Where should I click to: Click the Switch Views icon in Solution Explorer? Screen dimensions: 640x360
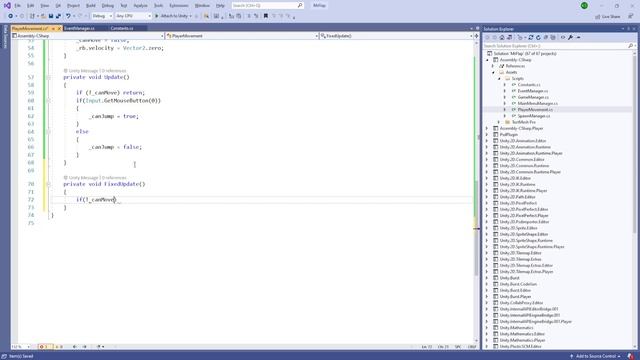509,37
